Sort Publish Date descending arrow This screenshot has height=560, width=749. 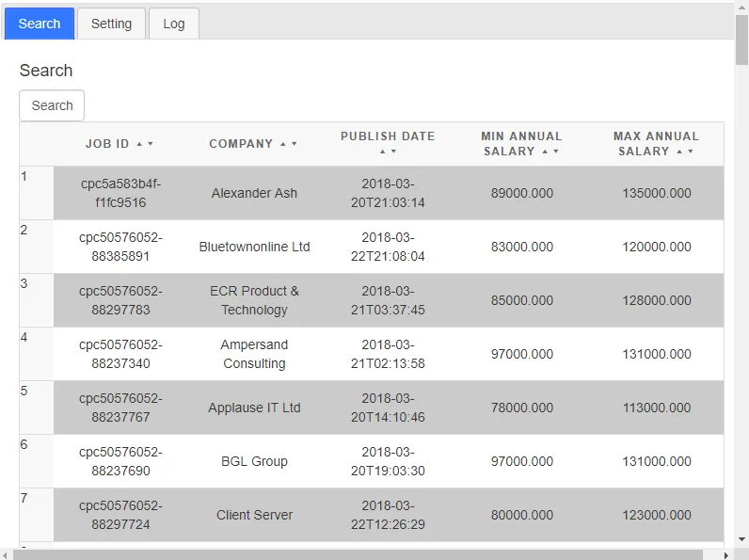393,152
